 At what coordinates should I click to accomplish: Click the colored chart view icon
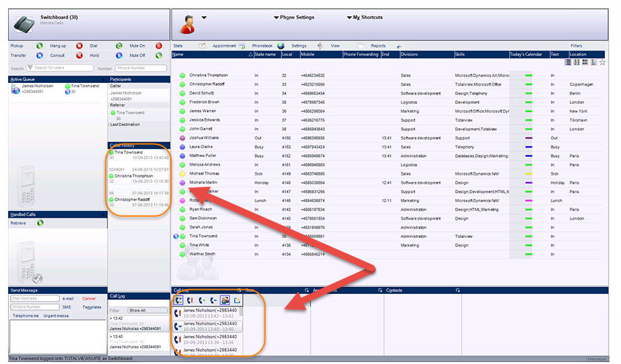[x=594, y=62]
